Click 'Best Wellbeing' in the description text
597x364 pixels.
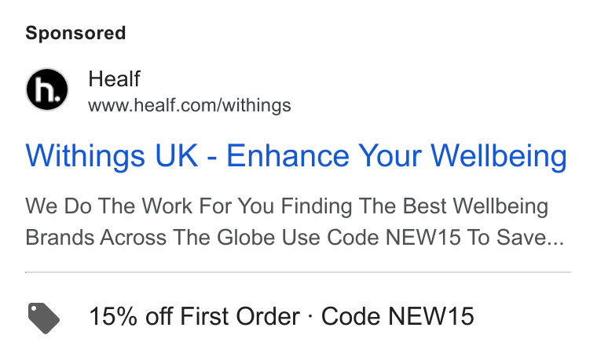475,206
